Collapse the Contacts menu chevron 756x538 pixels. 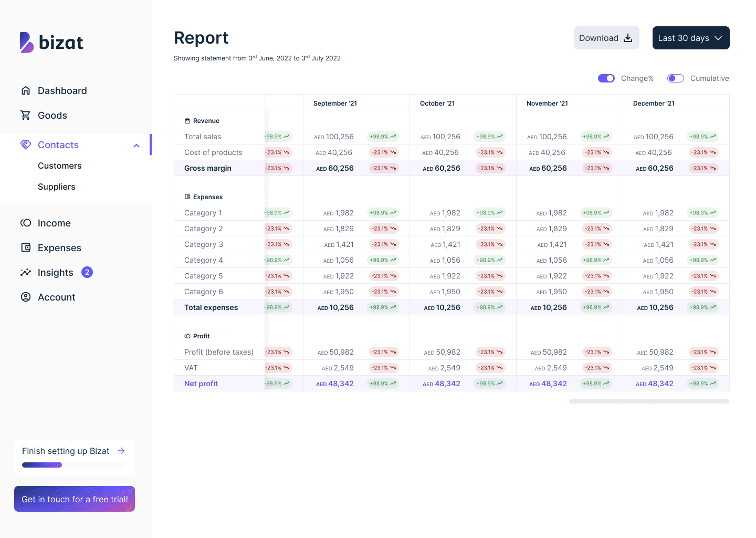click(x=136, y=146)
